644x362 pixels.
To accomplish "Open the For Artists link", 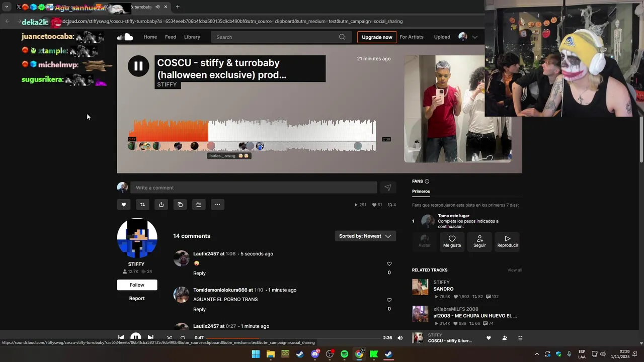I will pyautogui.click(x=412, y=37).
